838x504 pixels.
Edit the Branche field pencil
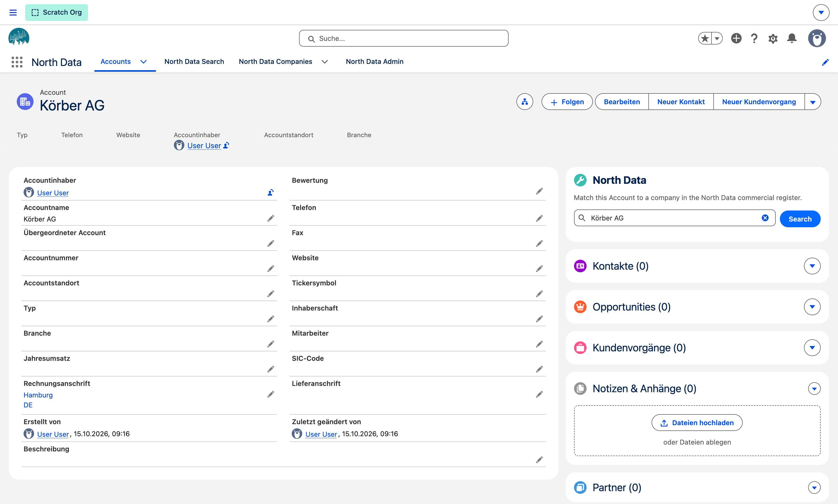271,344
